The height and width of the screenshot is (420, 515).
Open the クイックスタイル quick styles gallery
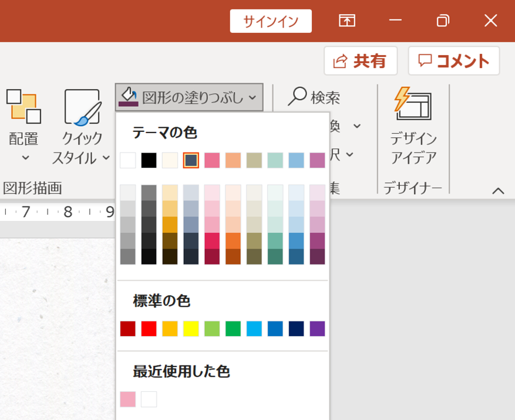click(82, 127)
